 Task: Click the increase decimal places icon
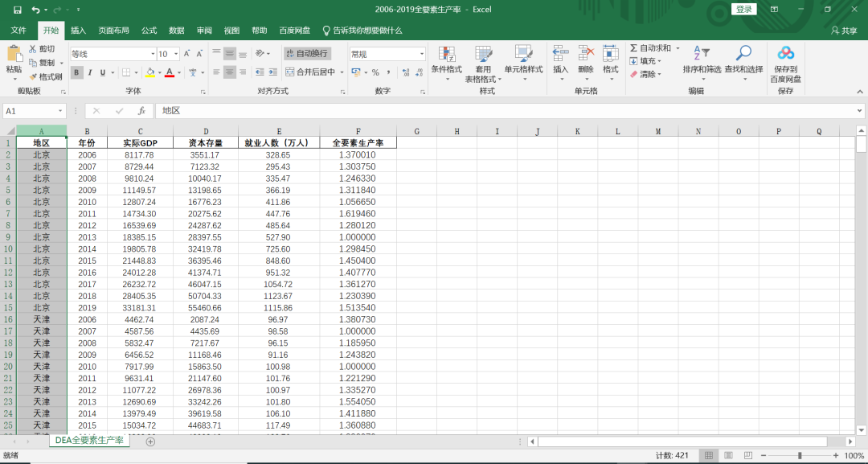pos(406,72)
